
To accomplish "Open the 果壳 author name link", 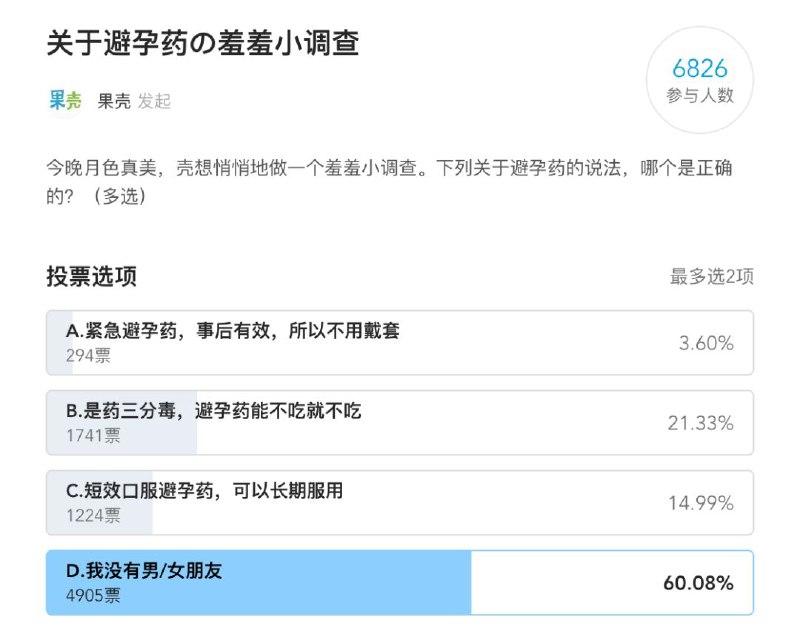I will point(114,101).
